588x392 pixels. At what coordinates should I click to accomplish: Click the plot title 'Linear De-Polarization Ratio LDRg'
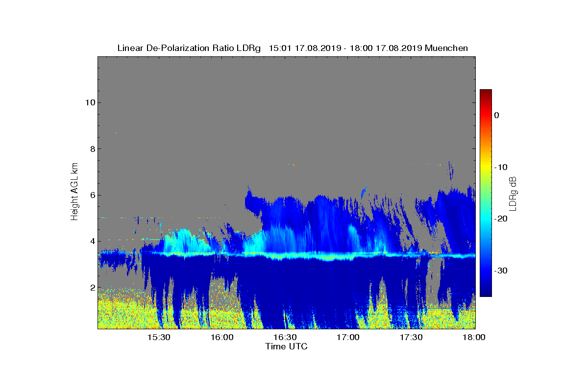189,48
